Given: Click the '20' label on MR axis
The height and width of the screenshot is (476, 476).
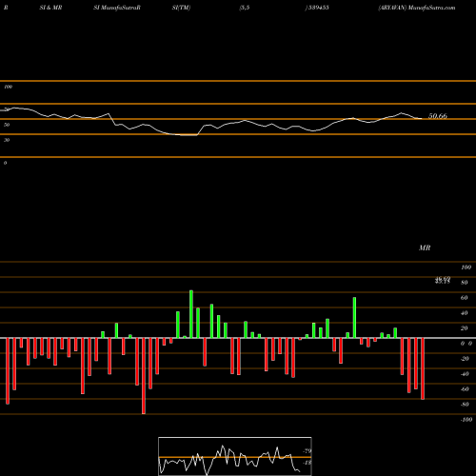Looking at the screenshot, I should [x=465, y=328].
